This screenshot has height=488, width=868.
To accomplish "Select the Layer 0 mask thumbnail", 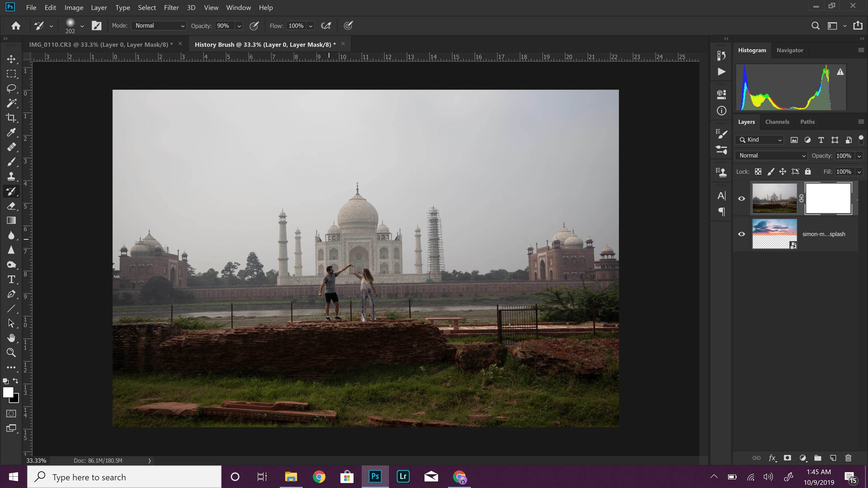I will pos(828,198).
